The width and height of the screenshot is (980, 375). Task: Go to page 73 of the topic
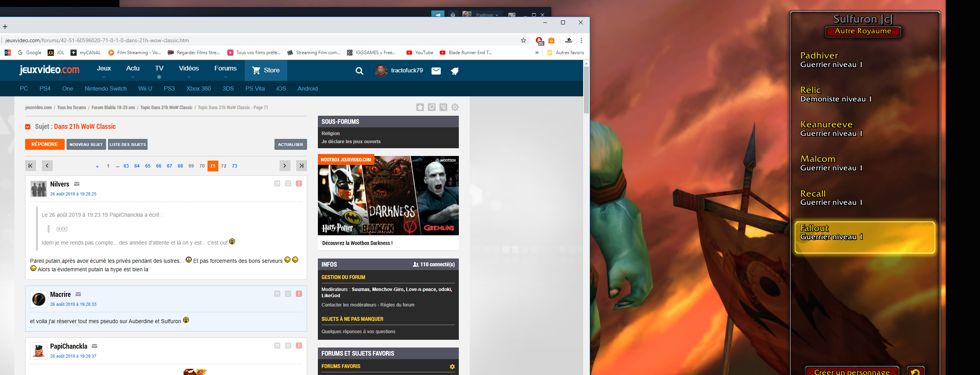coord(235,166)
